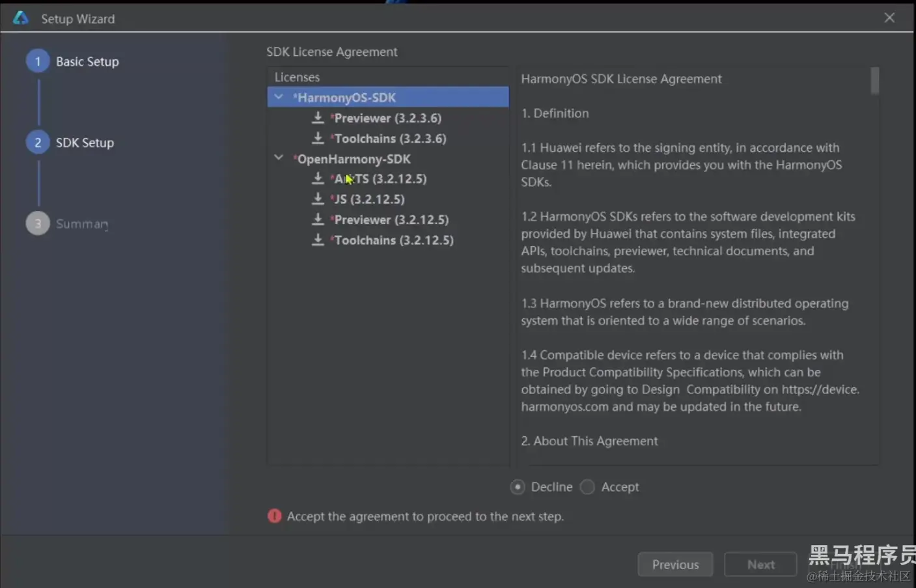
Task: Select the OpenHarmony-SDK license row
Action: click(x=388, y=159)
